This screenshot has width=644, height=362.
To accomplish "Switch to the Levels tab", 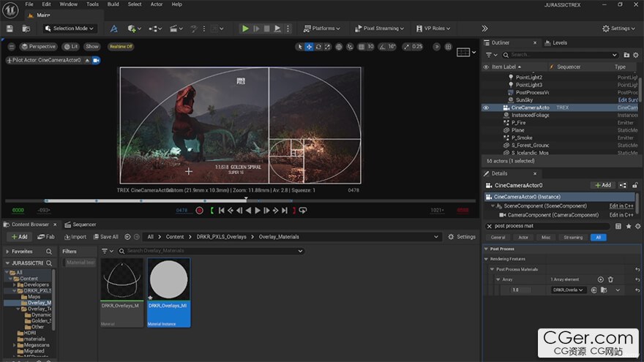I will pyautogui.click(x=555, y=42).
